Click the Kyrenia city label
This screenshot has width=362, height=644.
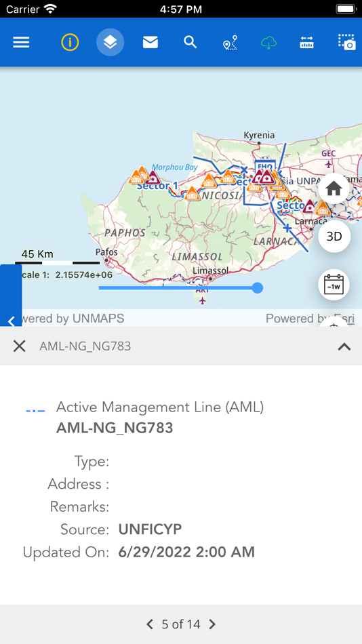click(259, 135)
